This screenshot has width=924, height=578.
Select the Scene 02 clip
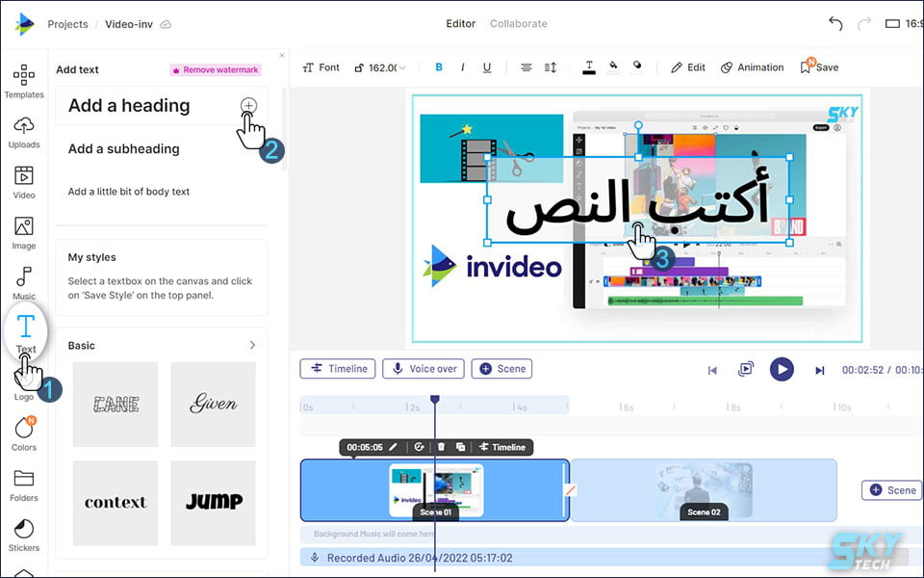(704, 490)
